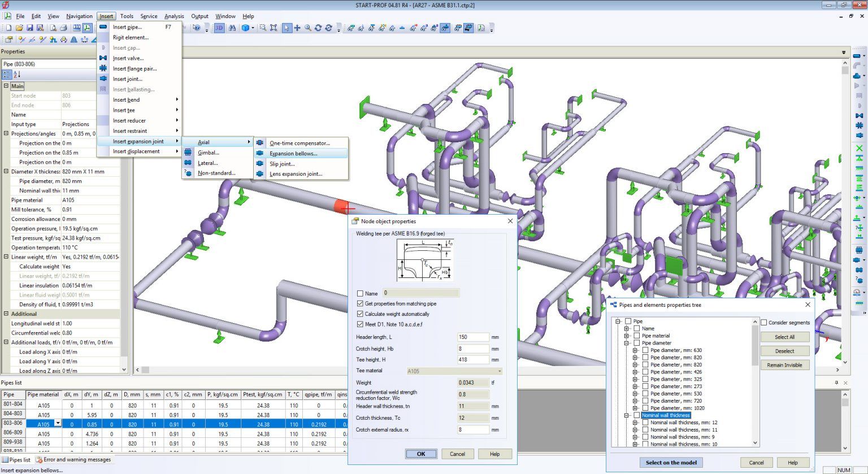Screen dimensions: 868x474
Task: Click the Deselect button in the tree panel
Action: pos(785,351)
